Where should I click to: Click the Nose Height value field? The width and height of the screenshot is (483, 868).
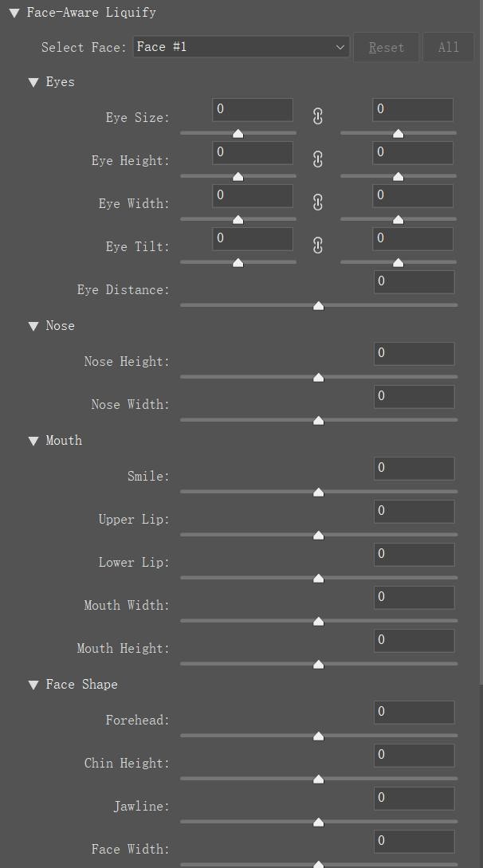tap(414, 353)
